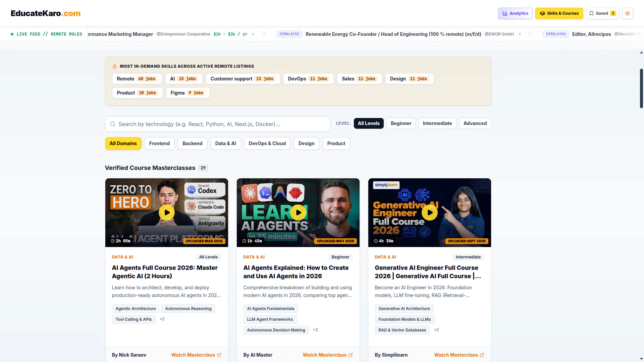Toggle the light/dark theme sun icon

[627, 13]
